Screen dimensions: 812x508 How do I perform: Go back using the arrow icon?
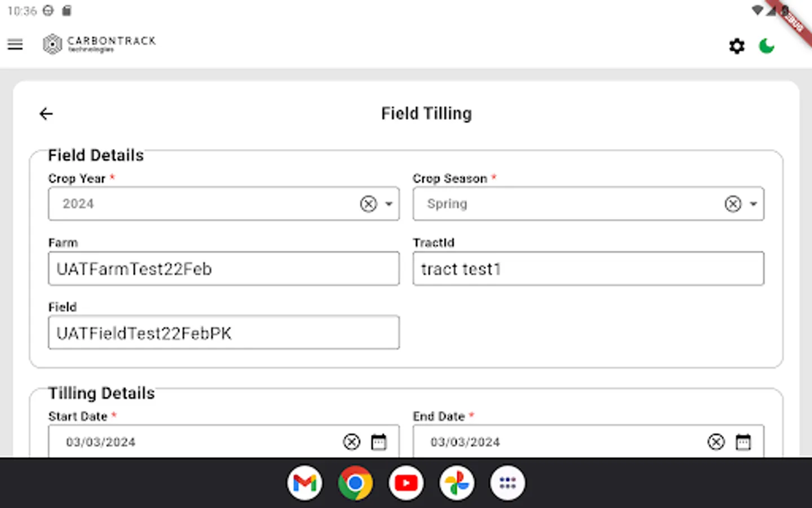coord(46,114)
